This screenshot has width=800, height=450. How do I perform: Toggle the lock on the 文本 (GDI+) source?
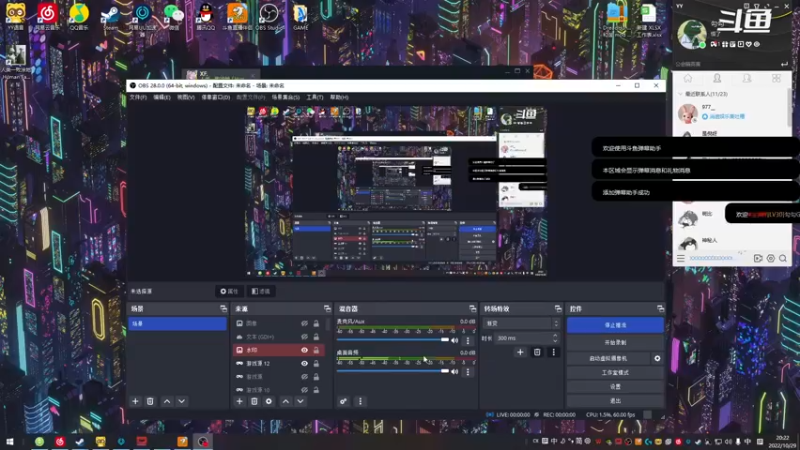(x=316, y=337)
